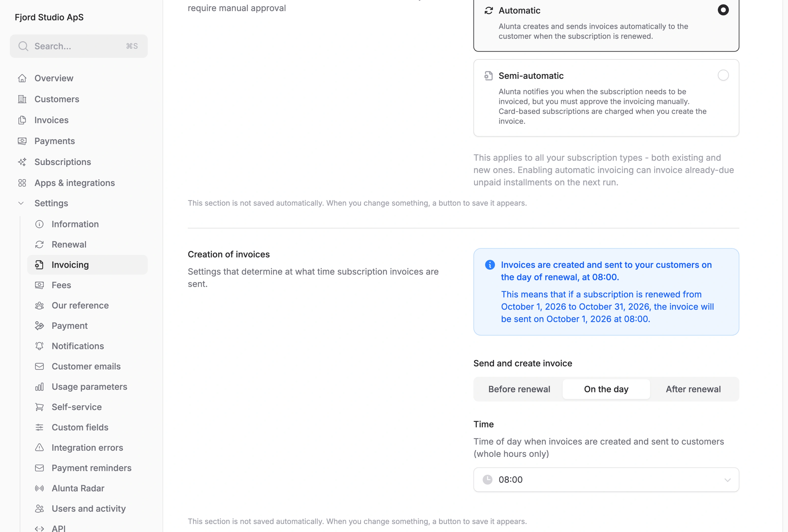Click the Invoicing document icon in sidebar
Viewport: 788px width, 532px height.
39,265
